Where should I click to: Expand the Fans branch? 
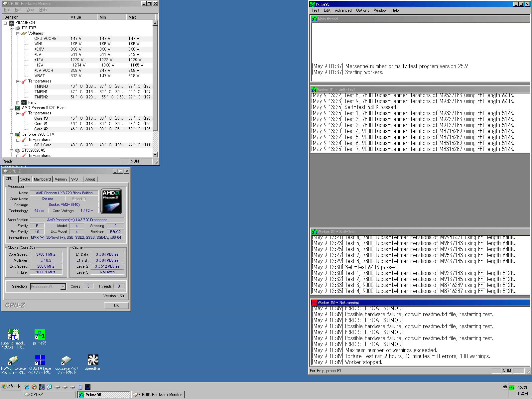pyautogui.click(x=18, y=102)
